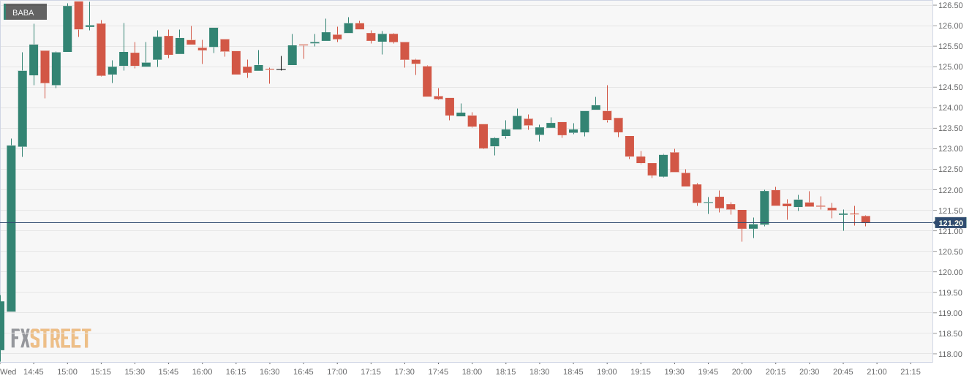Select the 124.00 price axis label
Image resolution: width=980 pixels, height=381 pixels.
tap(950, 108)
